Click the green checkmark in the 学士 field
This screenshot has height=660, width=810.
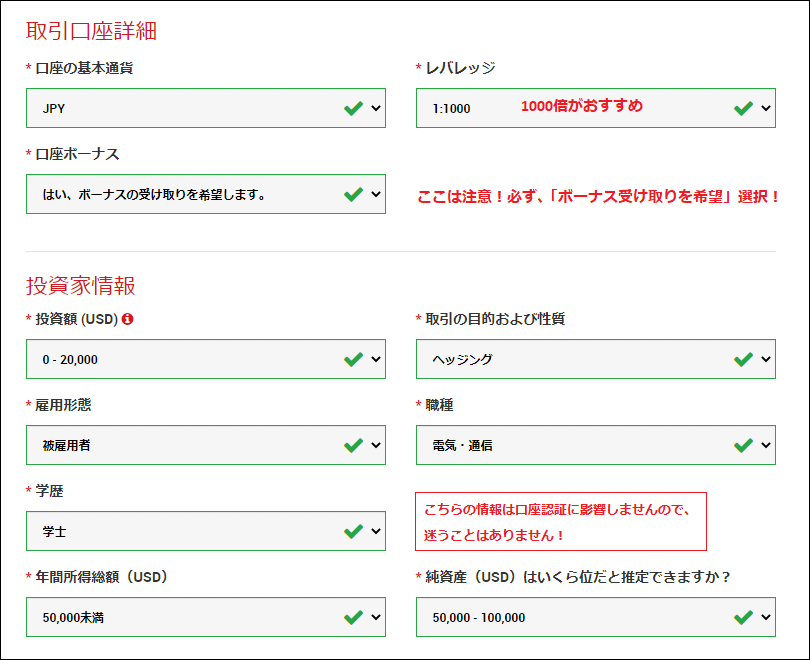[x=353, y=530]
